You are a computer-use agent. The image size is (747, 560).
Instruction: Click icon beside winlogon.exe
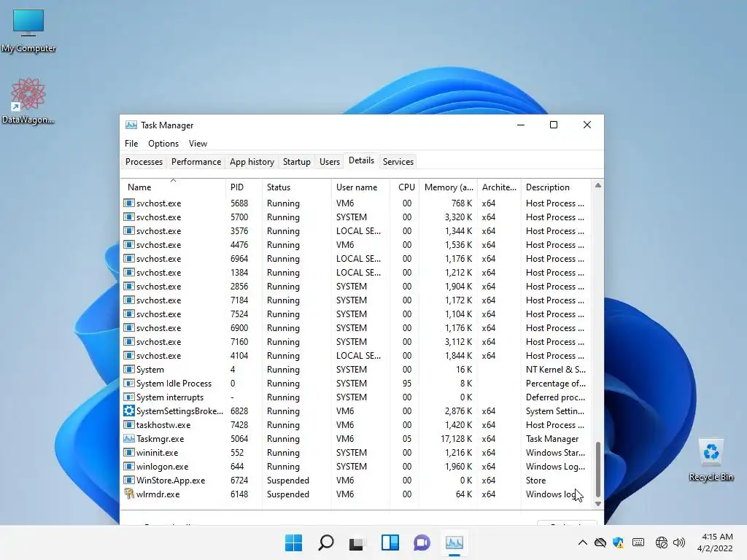pyautogui.click(x=128, y=466)
